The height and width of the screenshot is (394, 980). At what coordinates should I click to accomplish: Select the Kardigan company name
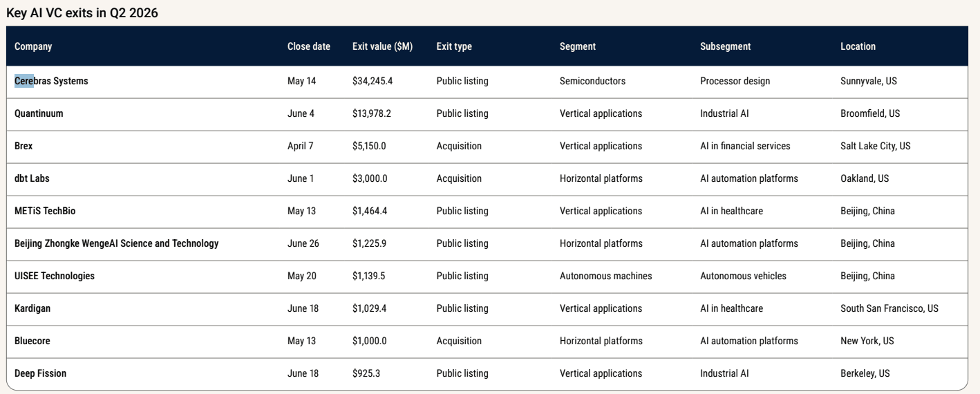32,308
